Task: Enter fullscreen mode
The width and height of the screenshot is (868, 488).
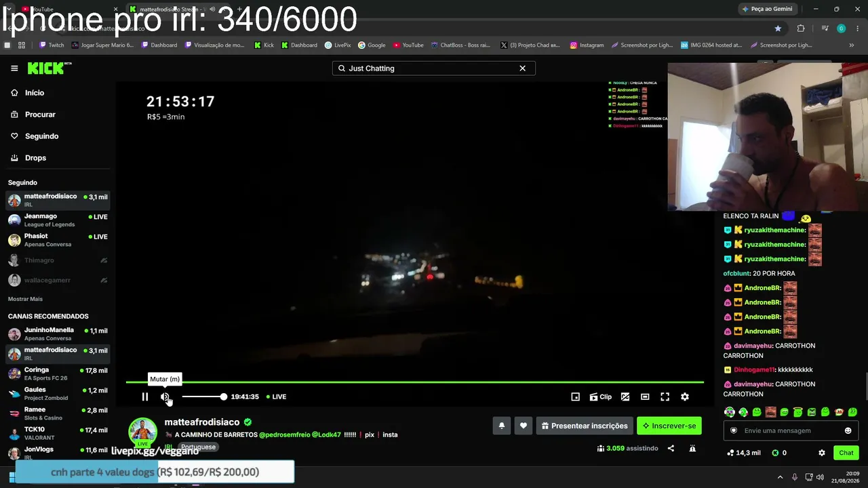Action: (x=665, y=396)
